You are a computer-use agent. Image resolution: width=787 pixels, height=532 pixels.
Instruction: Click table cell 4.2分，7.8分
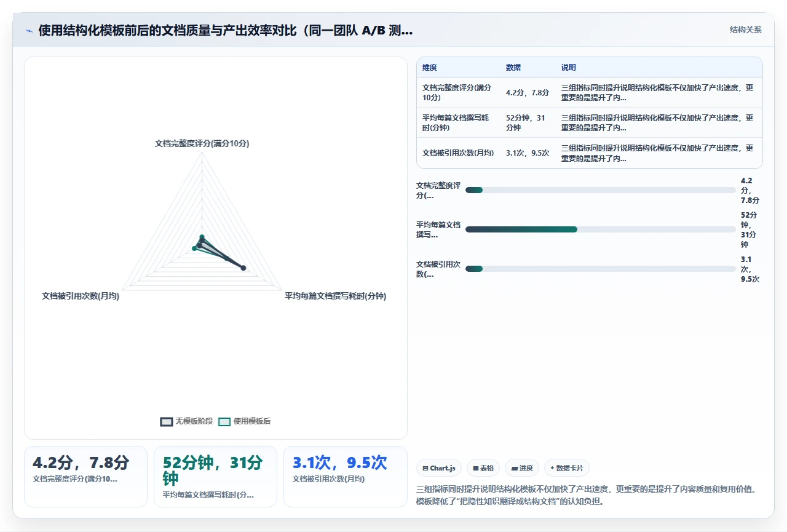[528, 93]
